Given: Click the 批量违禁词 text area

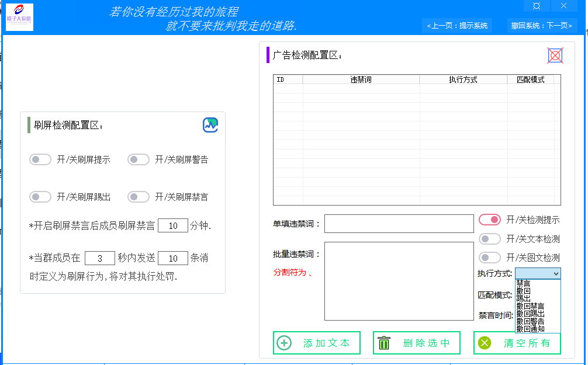Looking at the screenshot, I should coord(399,280).
